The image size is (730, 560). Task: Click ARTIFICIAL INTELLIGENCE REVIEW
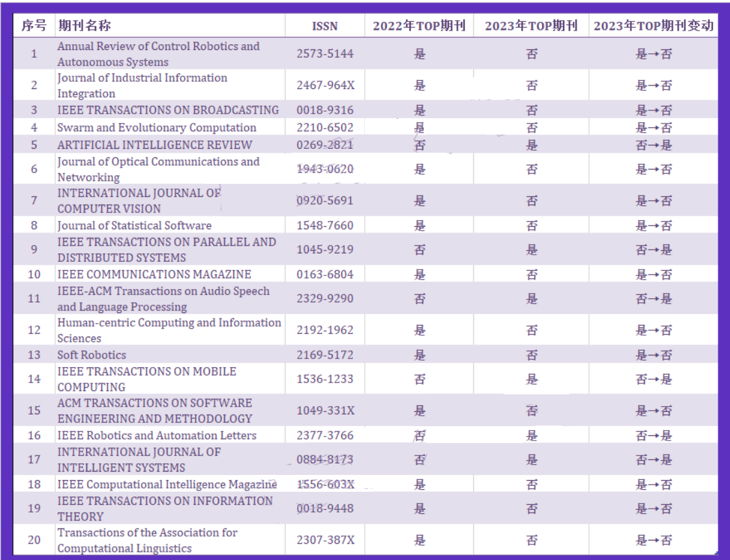click(155, 145)
